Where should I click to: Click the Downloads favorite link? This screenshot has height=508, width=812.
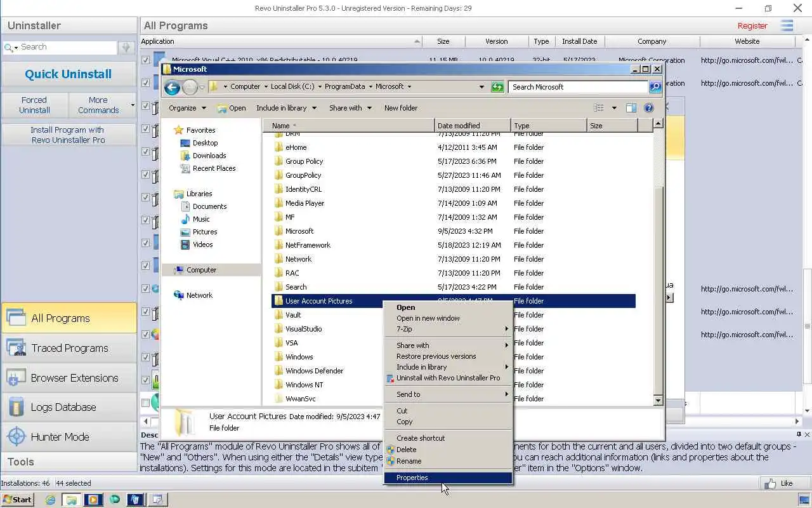click(209, 156)
